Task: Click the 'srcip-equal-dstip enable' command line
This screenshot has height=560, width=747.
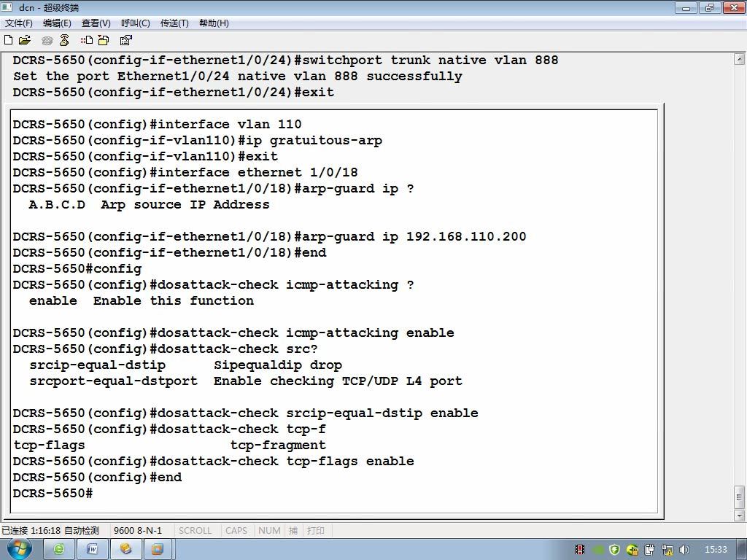Action: click(x=245, y=413)
